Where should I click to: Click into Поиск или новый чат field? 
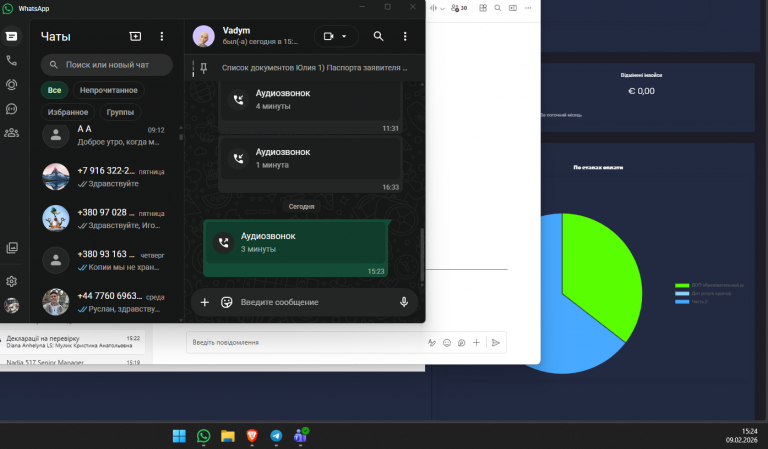tap(107, 65)
